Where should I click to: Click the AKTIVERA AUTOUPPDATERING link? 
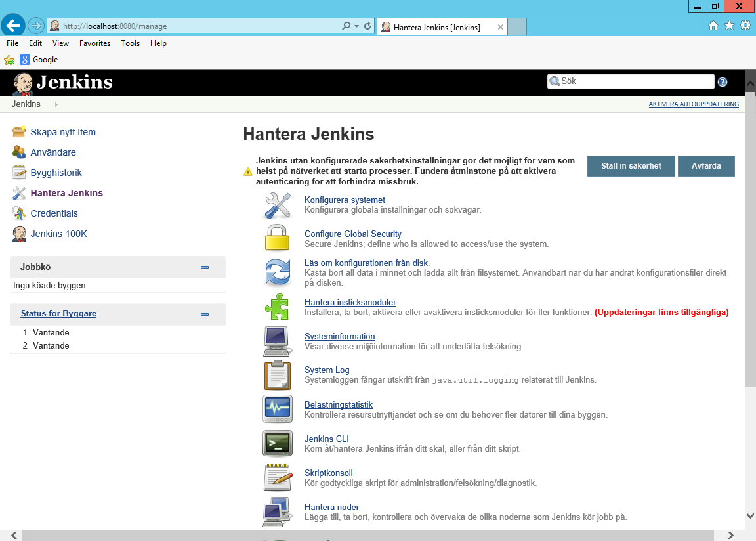coord(693,104)
